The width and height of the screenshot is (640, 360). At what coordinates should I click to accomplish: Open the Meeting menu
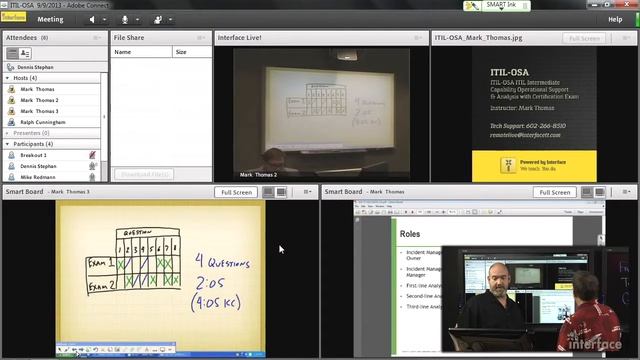click(x=50, y=19)
